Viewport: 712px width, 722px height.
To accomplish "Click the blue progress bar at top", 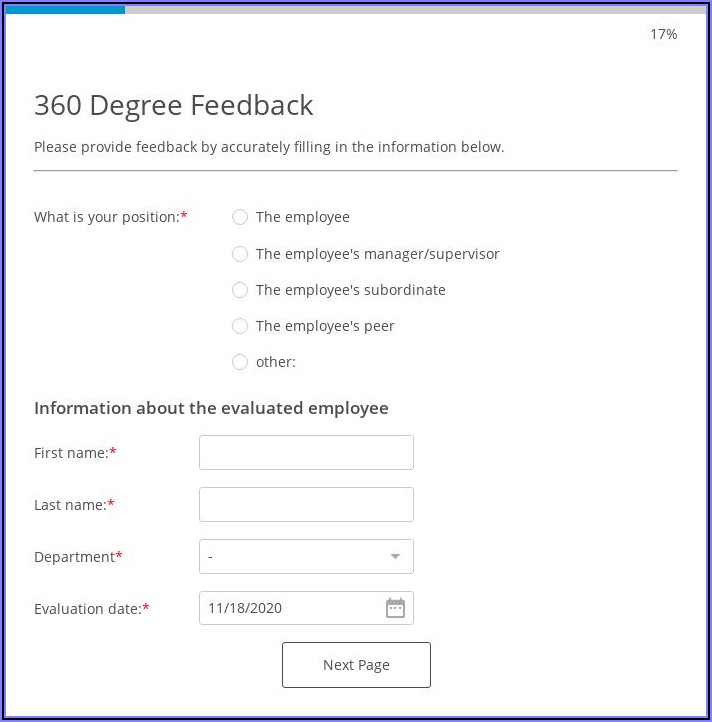I will 65,9.
